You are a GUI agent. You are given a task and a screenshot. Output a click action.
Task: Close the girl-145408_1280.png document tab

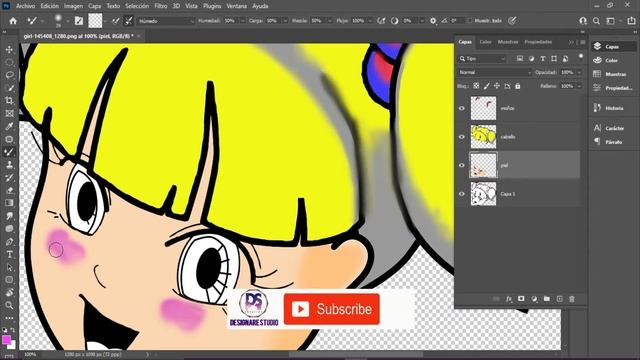point(139,36)
